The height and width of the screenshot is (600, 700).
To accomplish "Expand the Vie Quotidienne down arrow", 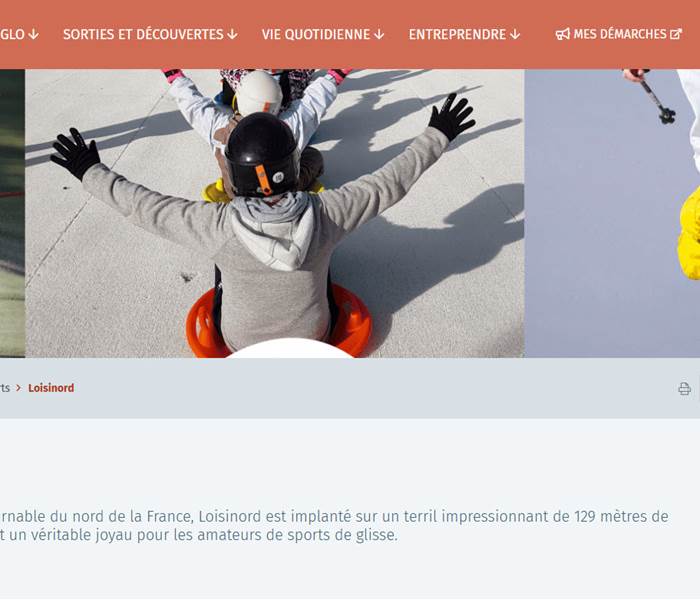I will point(379,34).
